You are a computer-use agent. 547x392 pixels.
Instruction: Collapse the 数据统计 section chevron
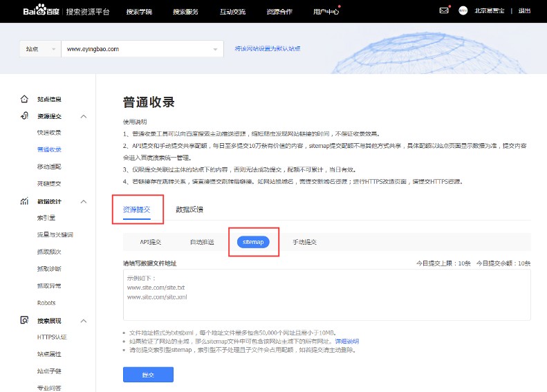point(84,201)
